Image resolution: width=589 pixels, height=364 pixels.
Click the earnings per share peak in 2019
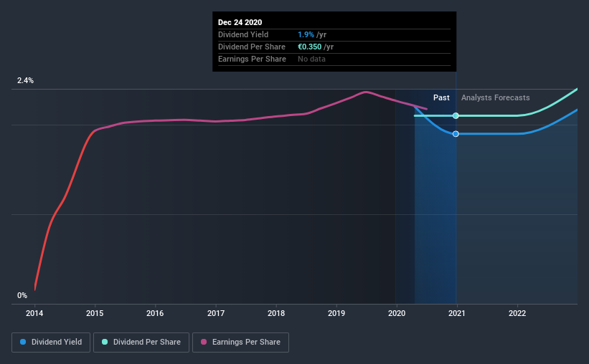(365, 92)
